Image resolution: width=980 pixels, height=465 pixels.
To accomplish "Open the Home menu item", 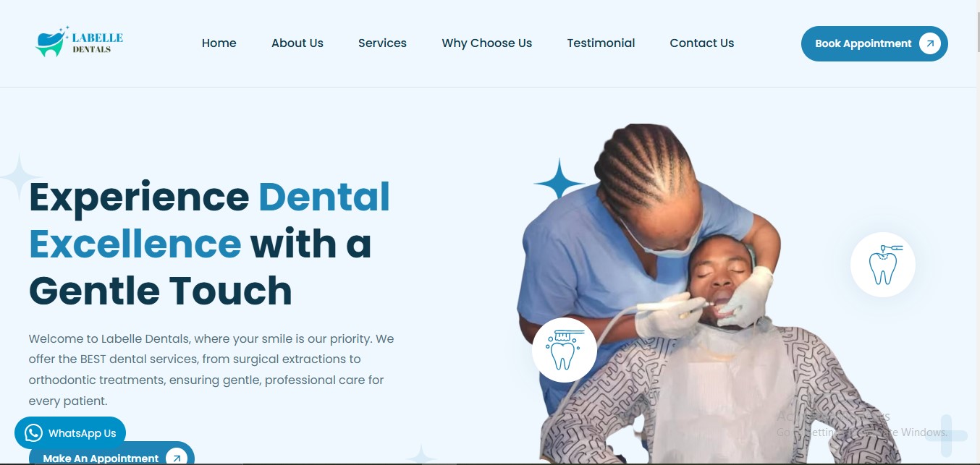I will pos(219,43).
